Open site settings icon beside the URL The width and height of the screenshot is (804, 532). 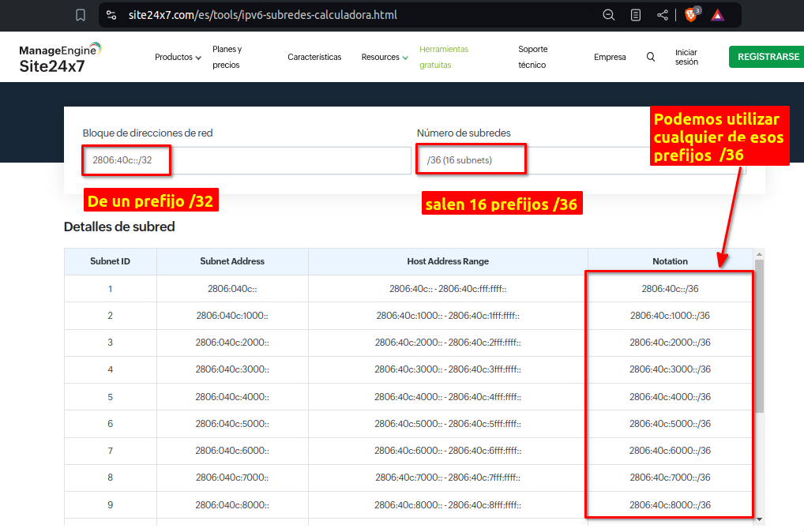[111, 15]
